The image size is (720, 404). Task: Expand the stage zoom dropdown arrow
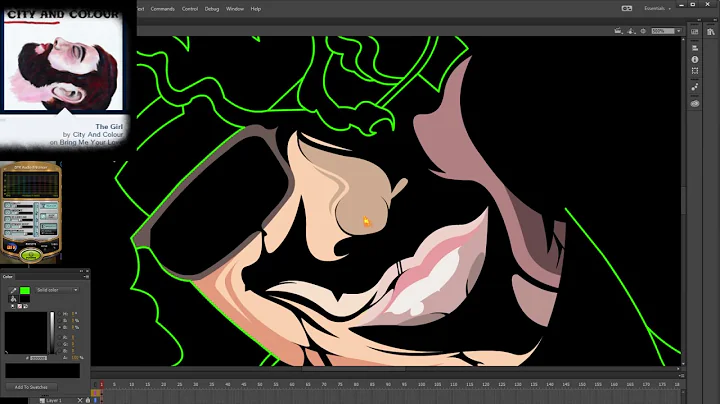679,31
